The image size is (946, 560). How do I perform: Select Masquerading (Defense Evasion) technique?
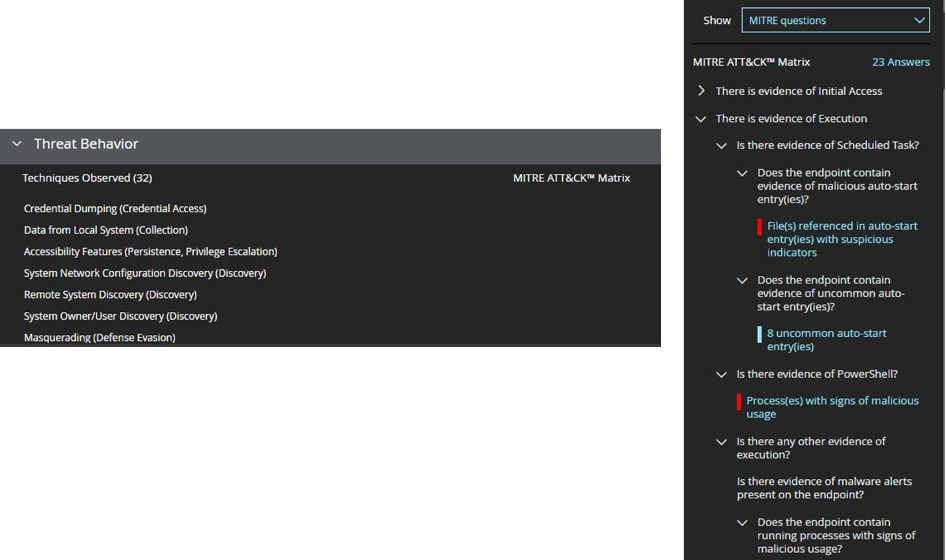tap(100, 337)
